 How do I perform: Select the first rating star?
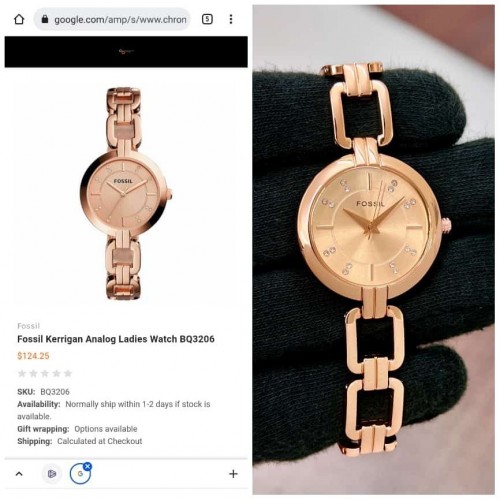pos(22,373)
